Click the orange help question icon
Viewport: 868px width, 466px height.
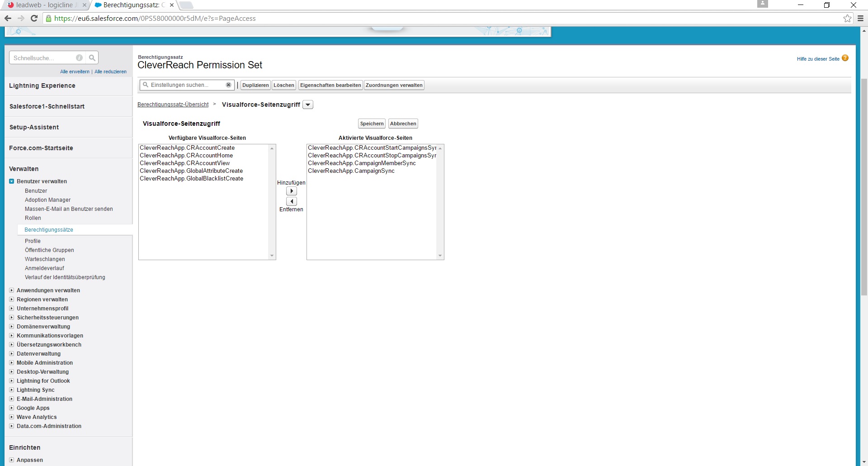click(845, 58)
